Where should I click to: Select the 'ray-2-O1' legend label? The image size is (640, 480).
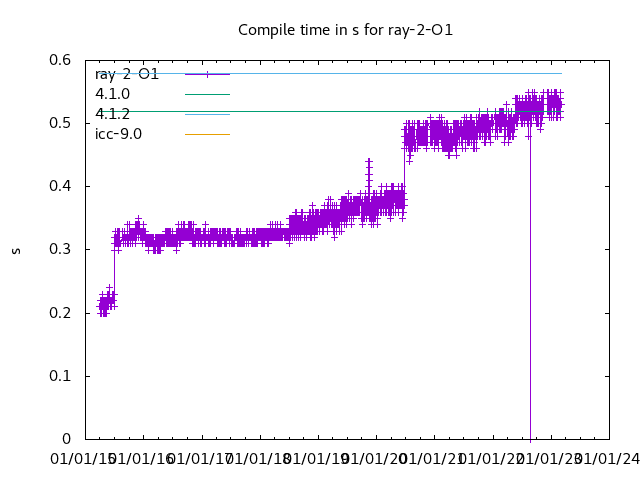tap(126, 74)
